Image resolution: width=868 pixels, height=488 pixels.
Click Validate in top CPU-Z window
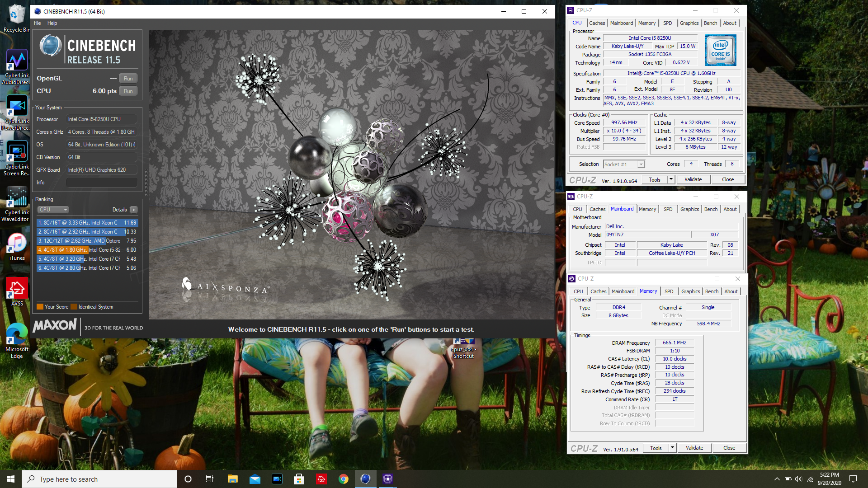(693, 179)
